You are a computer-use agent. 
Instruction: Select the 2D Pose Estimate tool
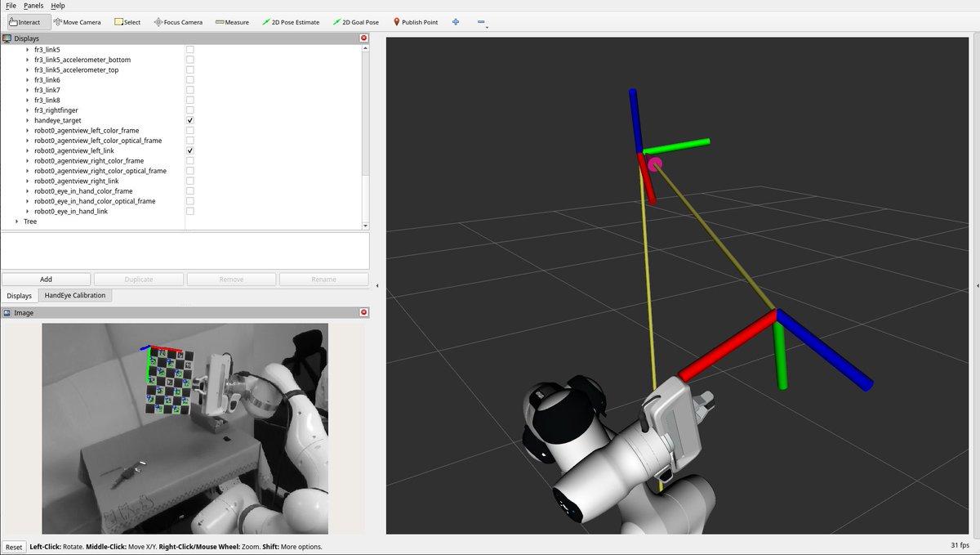(x=291, y=22)
